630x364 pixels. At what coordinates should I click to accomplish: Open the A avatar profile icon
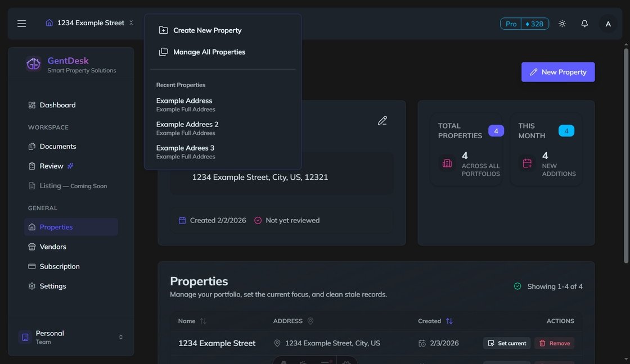[x=607, y=23]
